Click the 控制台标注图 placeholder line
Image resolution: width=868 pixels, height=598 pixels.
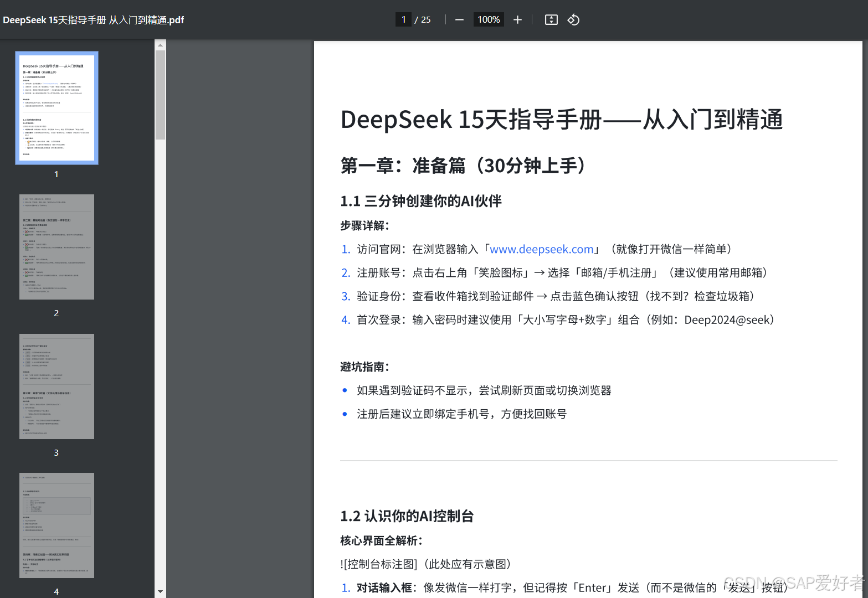pyautogui.click(x=427, y=564)
